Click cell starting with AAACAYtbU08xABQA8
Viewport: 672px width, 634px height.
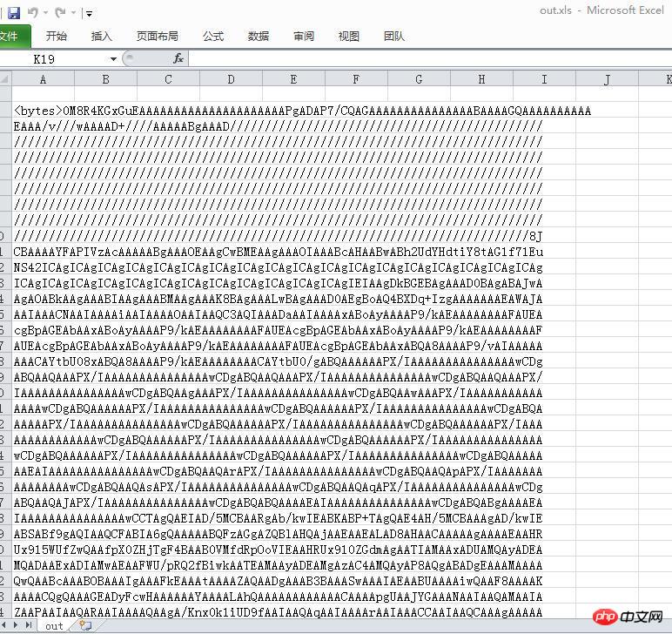278,361
